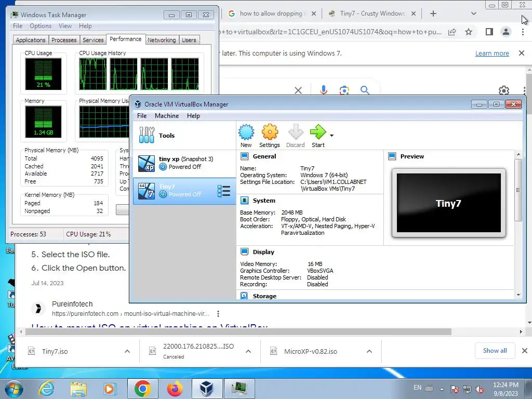532x399 pixels.
Task: Click the Chrome address bar URL
Action: pos(330,32)
